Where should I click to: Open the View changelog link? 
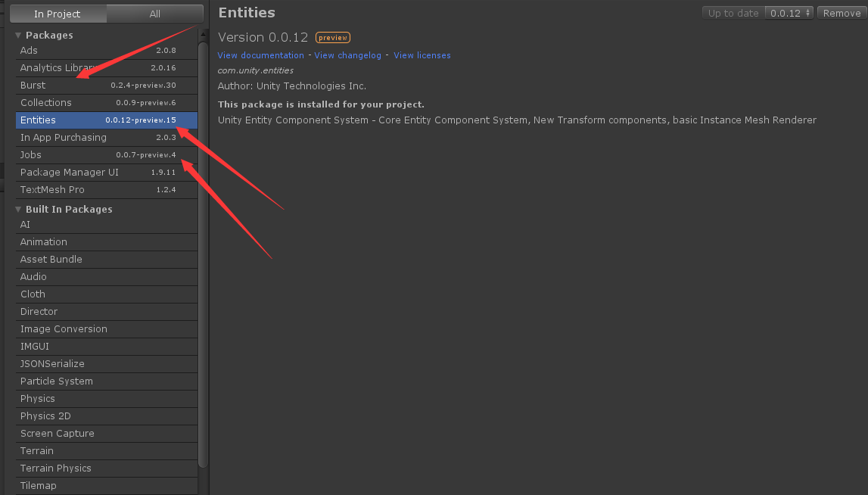point(347,55)
